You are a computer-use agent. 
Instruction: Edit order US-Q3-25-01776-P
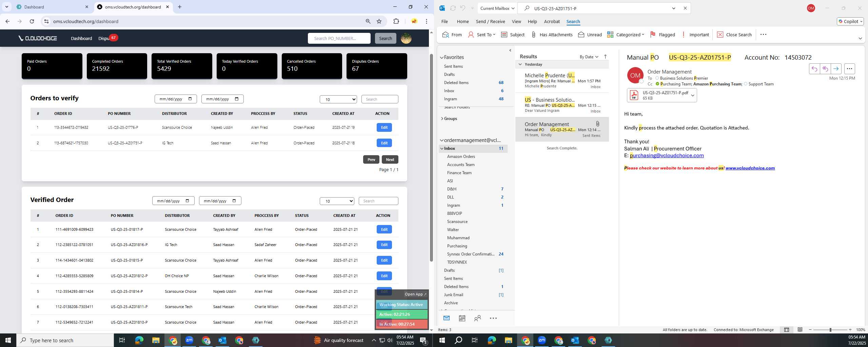coord(384,127)
